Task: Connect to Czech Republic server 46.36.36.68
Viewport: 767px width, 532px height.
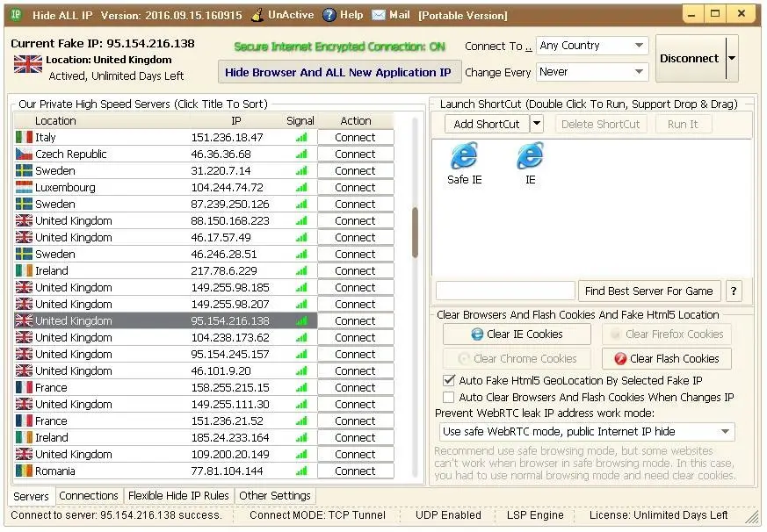Action: [x=356, y=154]
